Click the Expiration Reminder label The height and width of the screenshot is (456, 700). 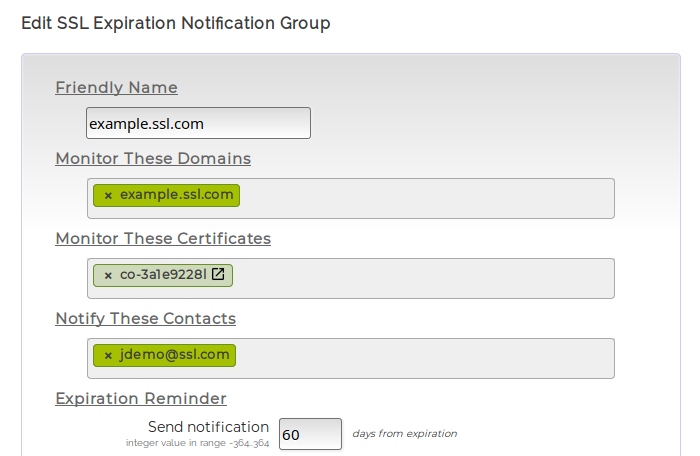[141, 398]
